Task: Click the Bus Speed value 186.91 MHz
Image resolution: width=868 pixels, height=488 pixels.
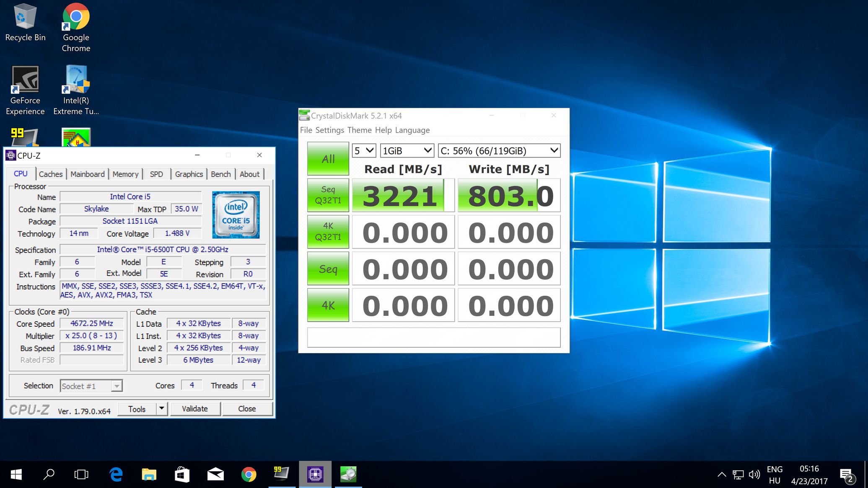Action: pos(92,348)
